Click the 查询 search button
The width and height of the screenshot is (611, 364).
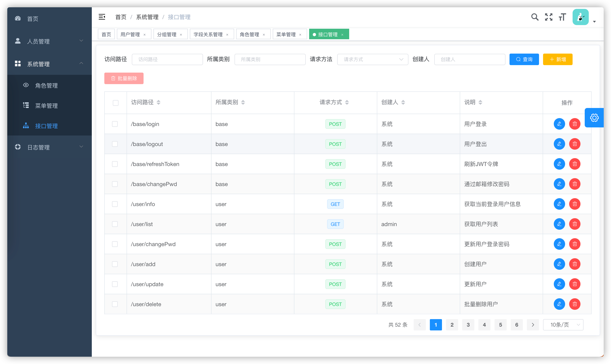point(524,59)
